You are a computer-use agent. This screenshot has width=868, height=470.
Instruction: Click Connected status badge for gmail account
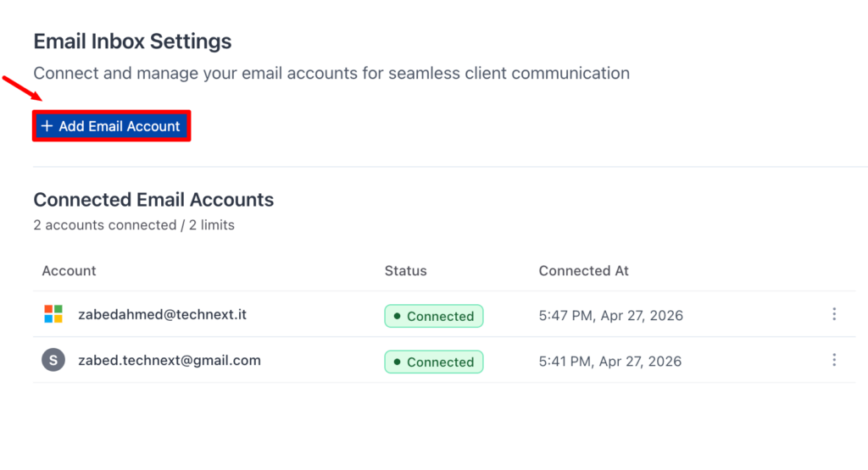coord(433,362)
